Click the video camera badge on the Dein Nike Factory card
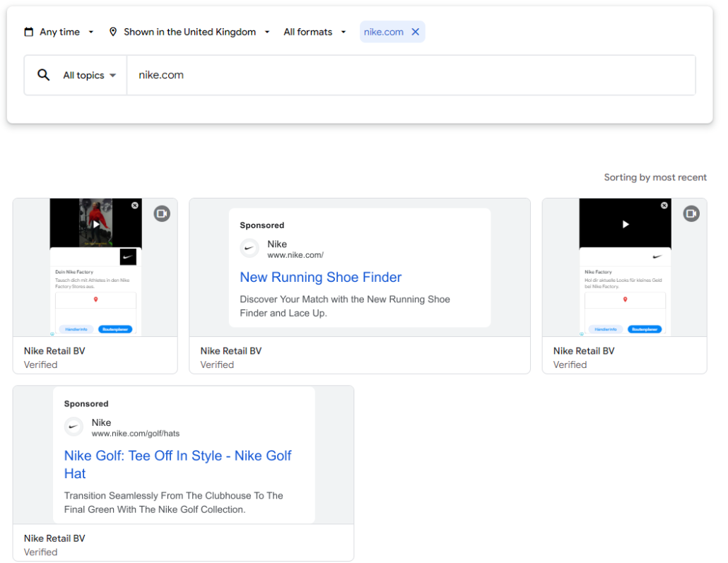The width and height of the screenshot is (728, 563). 162,213
